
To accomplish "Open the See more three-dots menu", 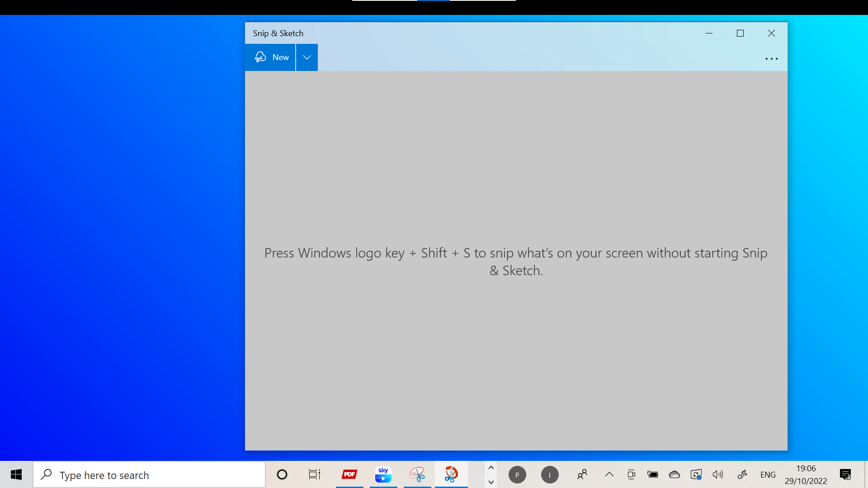I will pyautogui.click(x=771, y=59).
